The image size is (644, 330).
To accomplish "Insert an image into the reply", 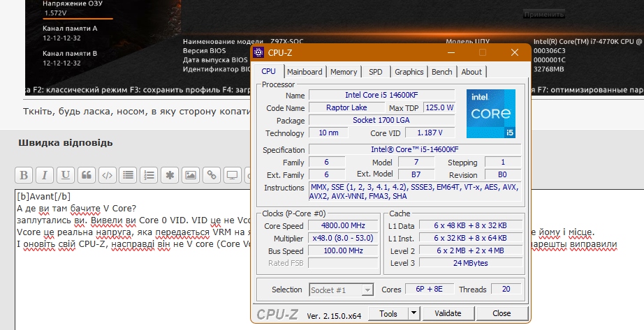I will (191, 175).
